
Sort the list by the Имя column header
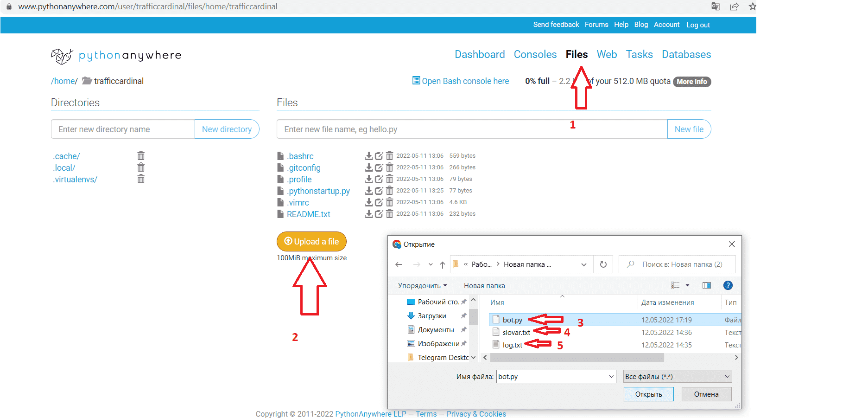point(497,302)
